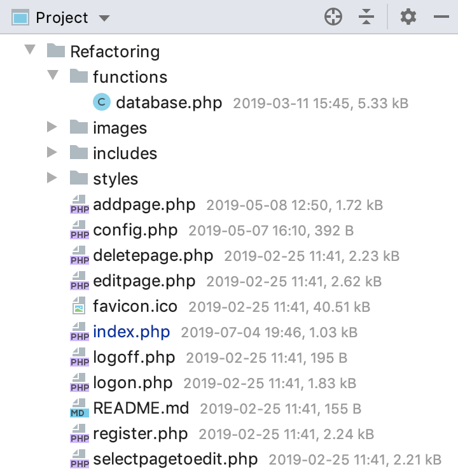458x476 pixels.
Task: Click the Collapse All icon in header
Action: point(366,17)
